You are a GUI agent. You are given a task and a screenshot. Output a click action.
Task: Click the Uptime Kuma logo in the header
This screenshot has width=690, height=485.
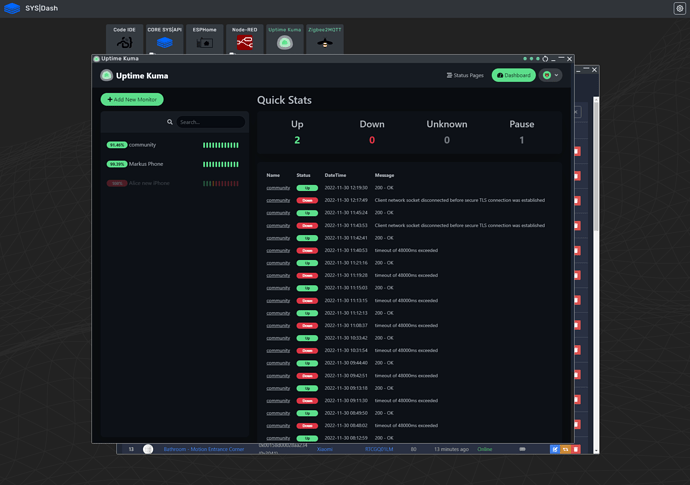pos(106,76)
